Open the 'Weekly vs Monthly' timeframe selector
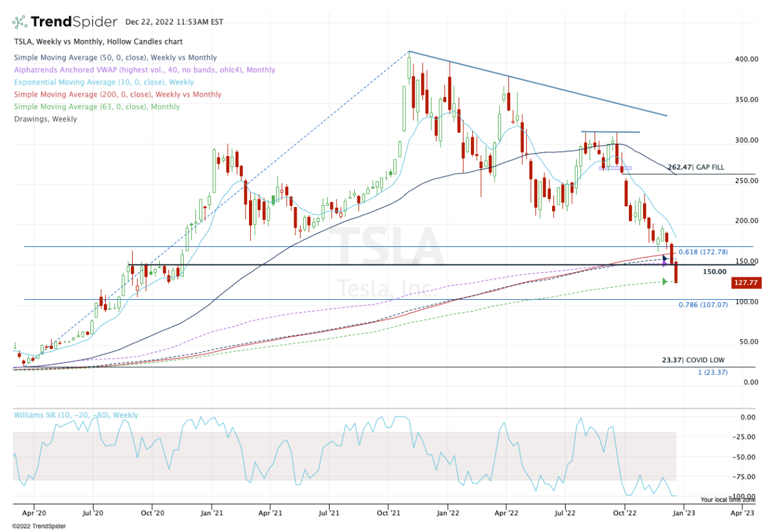 68,41
